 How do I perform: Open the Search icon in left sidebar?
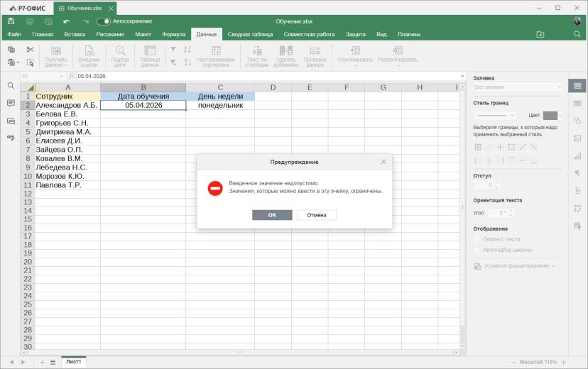point(11,86)
